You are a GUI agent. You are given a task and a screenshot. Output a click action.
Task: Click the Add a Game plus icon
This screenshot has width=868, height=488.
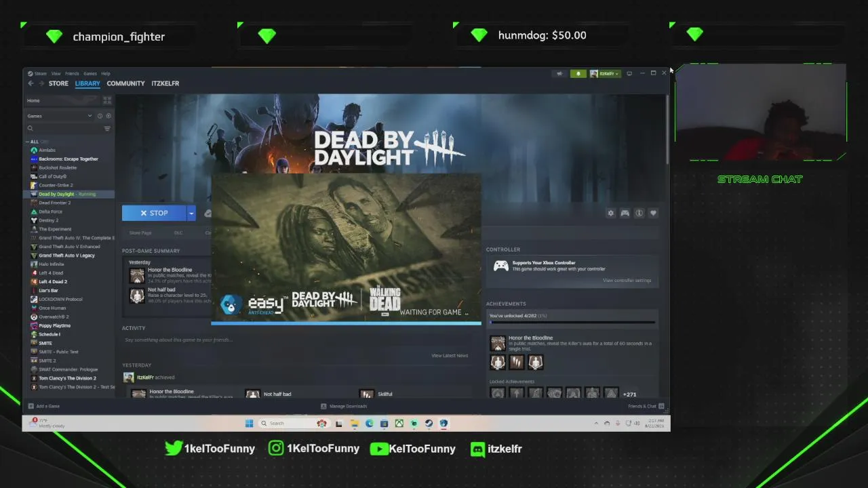(31, 406)
